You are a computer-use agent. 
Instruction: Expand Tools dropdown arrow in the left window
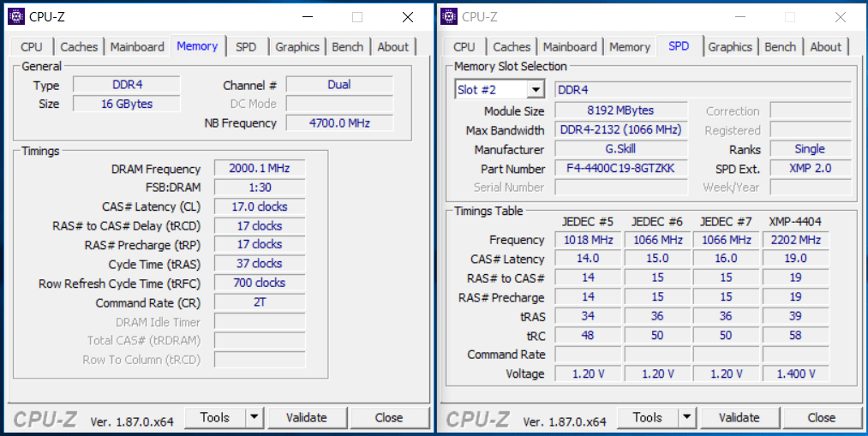coord(254,418)
